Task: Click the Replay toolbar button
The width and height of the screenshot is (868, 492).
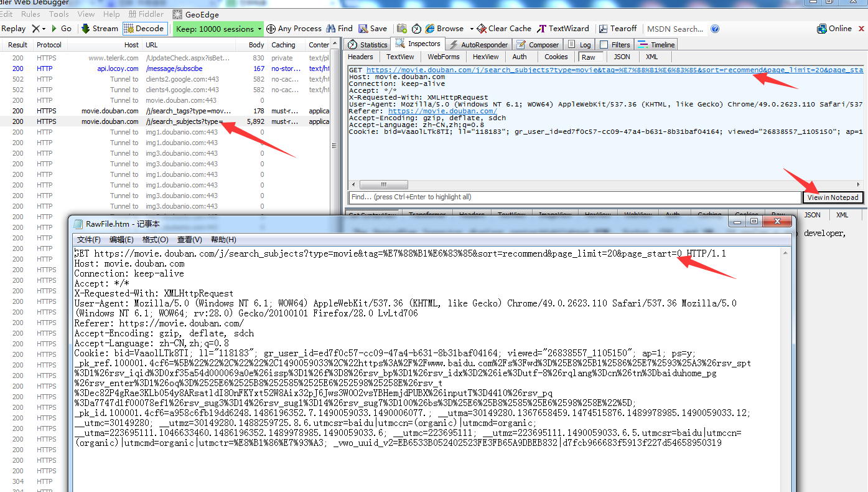Action: click(x=13, y=29)
